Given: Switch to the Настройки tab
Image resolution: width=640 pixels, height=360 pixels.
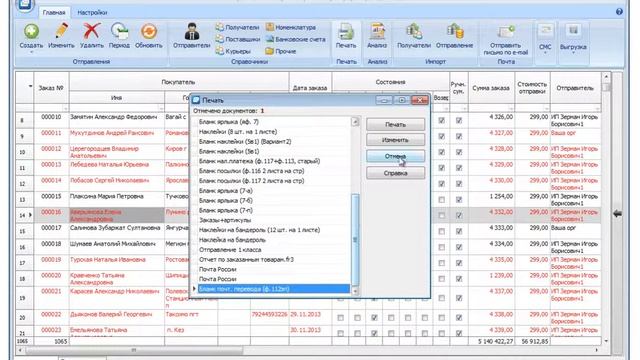Looking at the screenshot, I should [92, 13].
